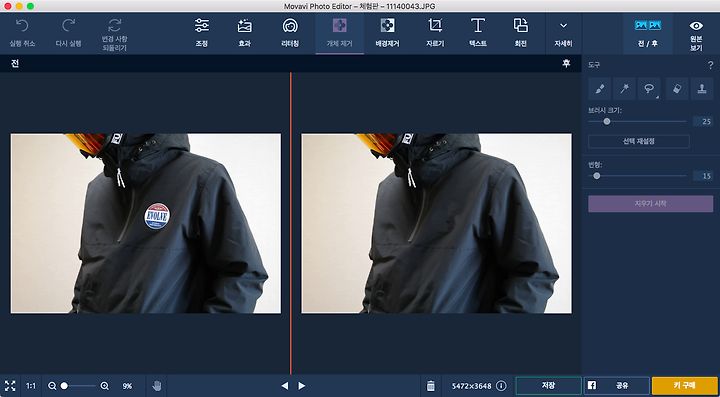Open the Rotate (회전) tool tab
The height and width of the screenshot is (397, 720).
(520, 32)
